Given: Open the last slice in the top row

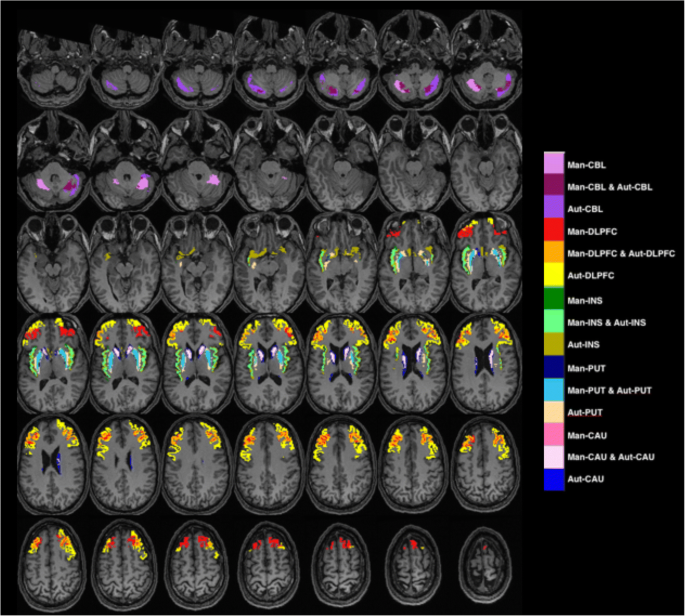Looking at the screenshot, I should click(x=486, y=60).
